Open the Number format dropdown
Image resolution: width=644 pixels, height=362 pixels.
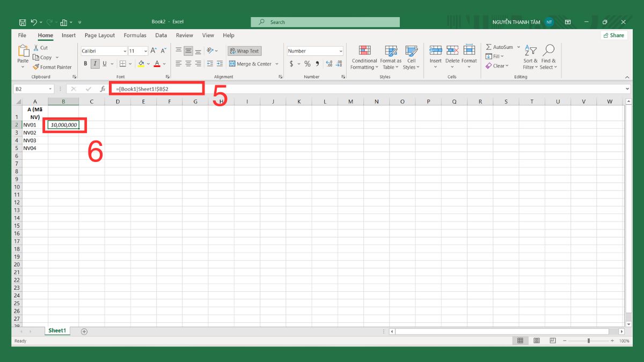pyautogui.click(x=340, y=51)
